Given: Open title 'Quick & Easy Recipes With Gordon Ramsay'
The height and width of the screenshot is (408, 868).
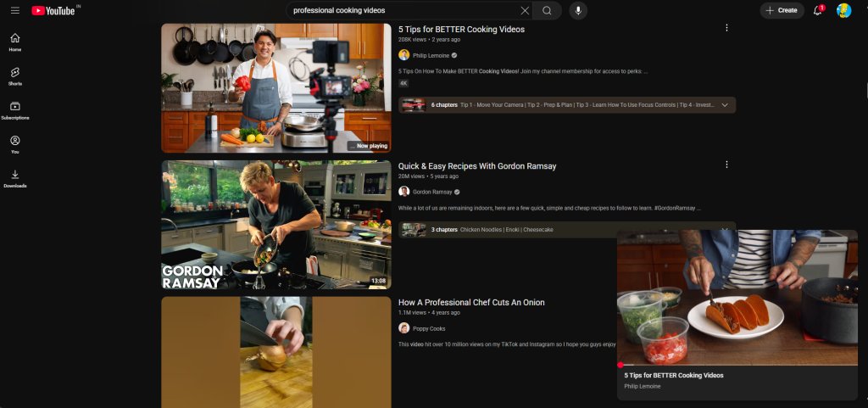Looking at the screenshot, I should (x=477, y=166).
